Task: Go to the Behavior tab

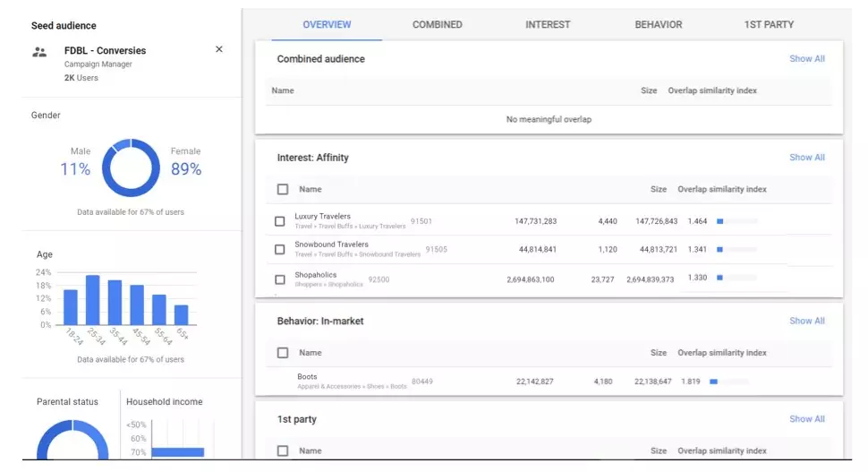Action: 658,25
